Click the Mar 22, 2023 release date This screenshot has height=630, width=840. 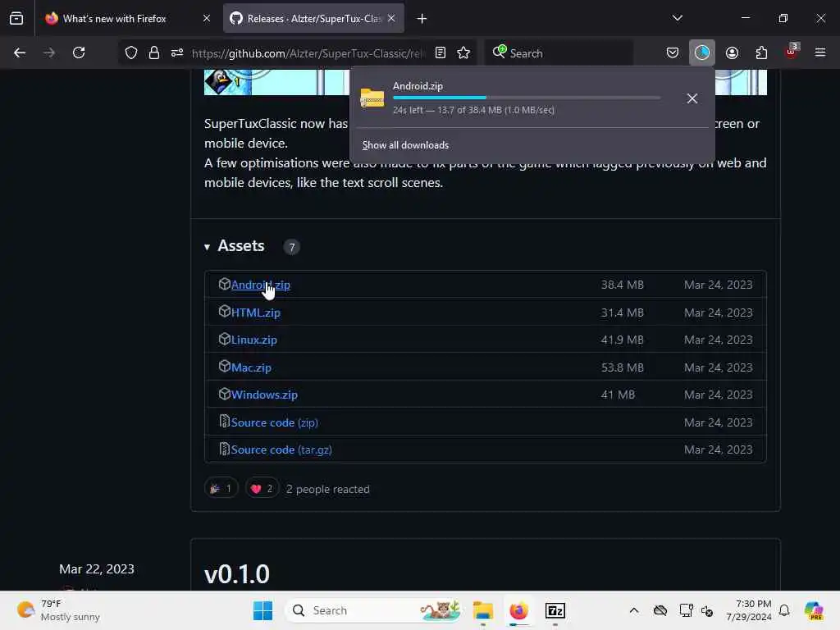tap(97, 569)
